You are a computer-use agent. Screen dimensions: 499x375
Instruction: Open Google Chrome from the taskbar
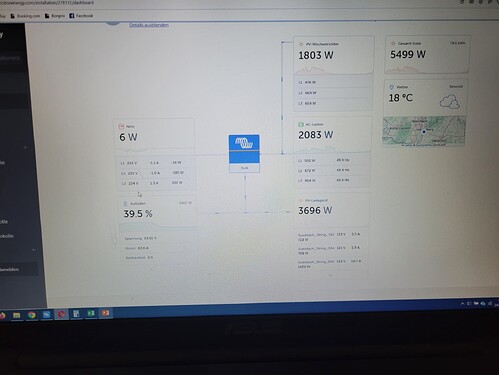32,315
